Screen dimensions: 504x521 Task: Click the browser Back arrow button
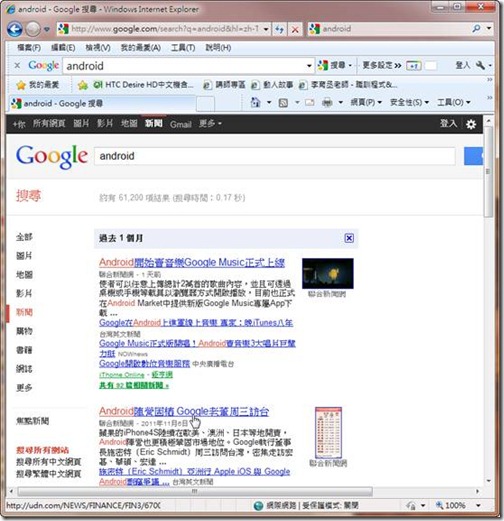tap(15, 29)
